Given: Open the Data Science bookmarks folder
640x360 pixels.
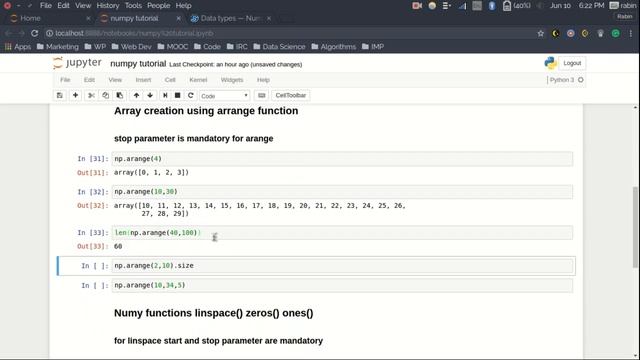Looking at the screenshot, I should pyautogui.click(x=279, y=47).
